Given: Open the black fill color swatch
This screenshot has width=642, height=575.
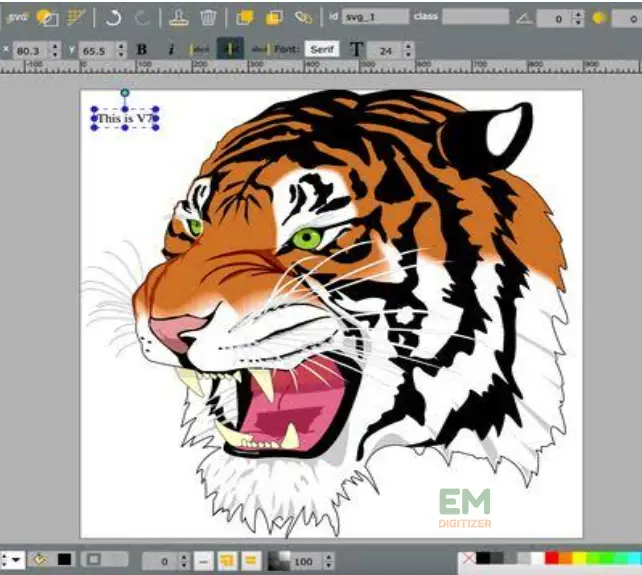Looking at the screenshot, I should coord(64,560).
